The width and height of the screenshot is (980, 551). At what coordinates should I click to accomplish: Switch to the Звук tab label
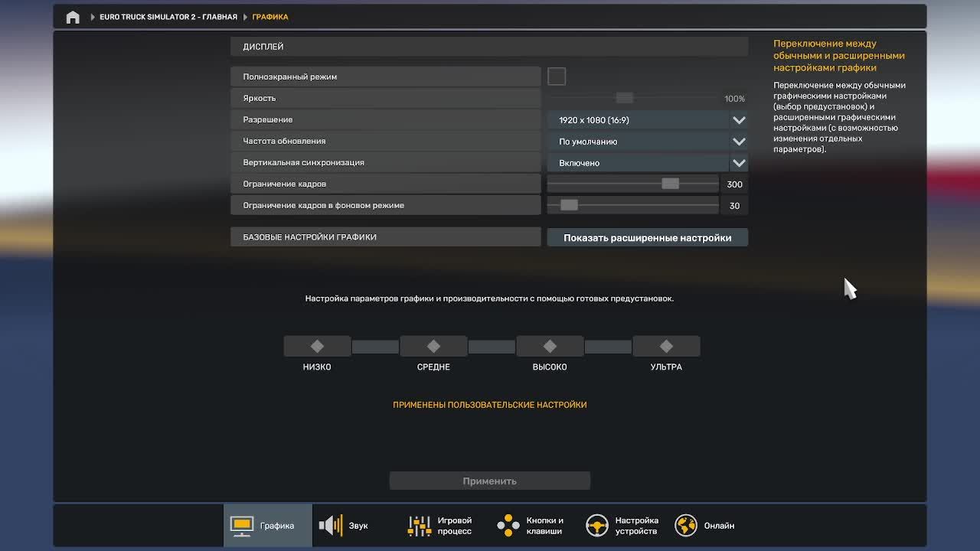click(x=358, y=526)
